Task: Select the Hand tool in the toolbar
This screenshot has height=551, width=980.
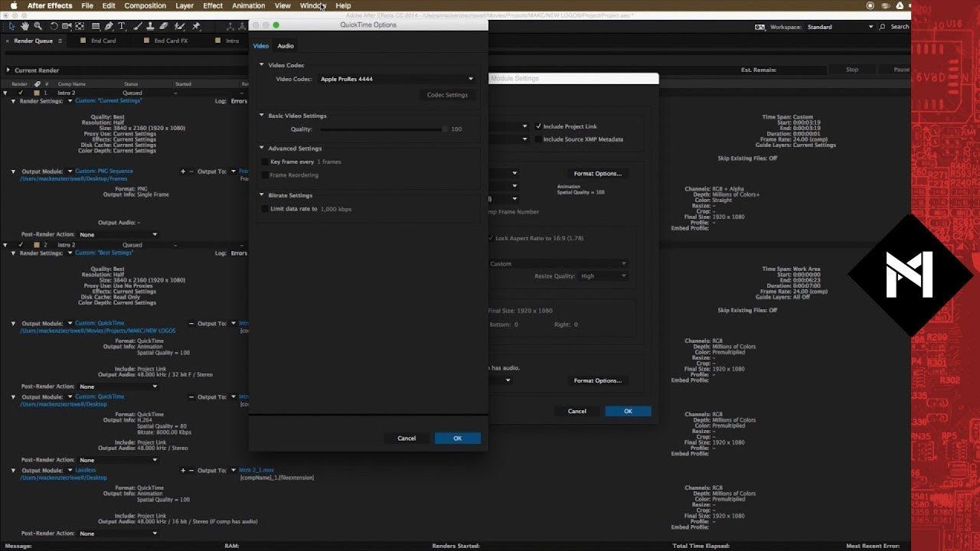Action: click(x=24, y=26)
